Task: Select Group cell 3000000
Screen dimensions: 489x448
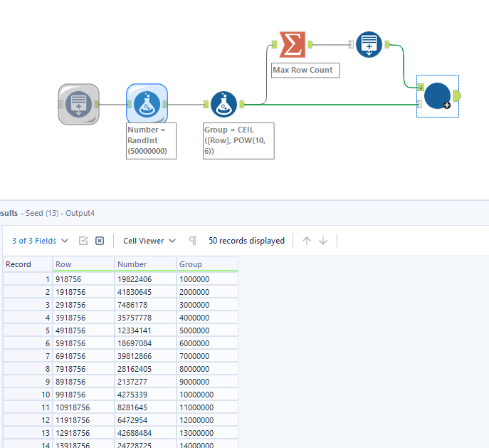Action: point(207,305)
